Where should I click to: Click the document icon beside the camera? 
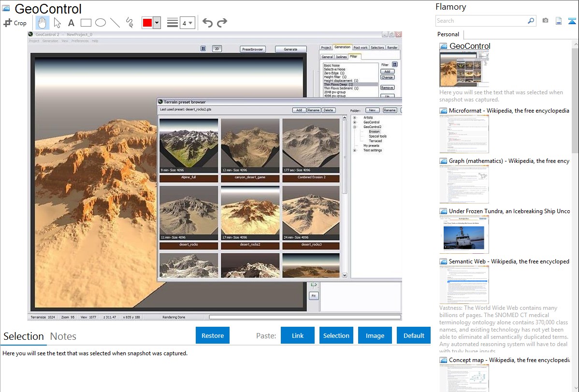pyautogui.click(x=559, y=21)
